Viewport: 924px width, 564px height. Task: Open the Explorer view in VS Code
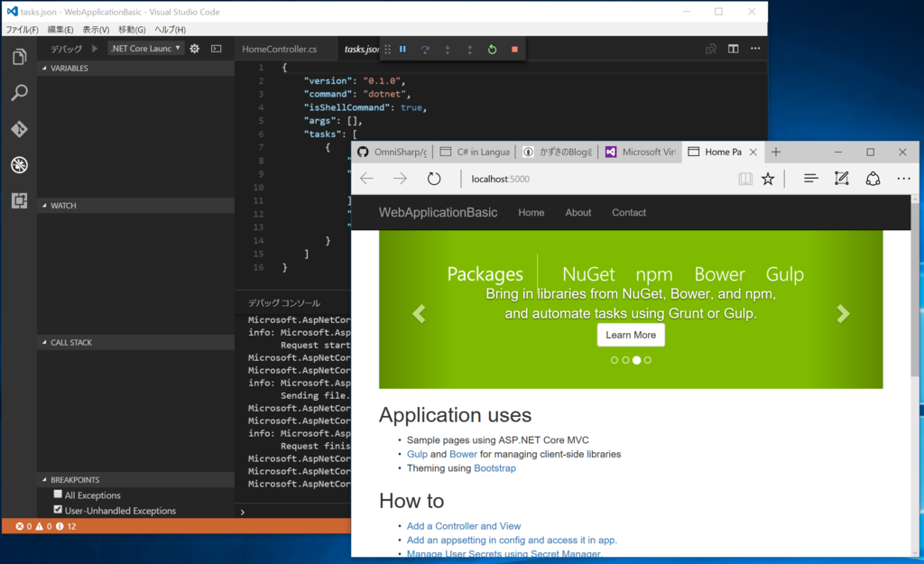19,57
